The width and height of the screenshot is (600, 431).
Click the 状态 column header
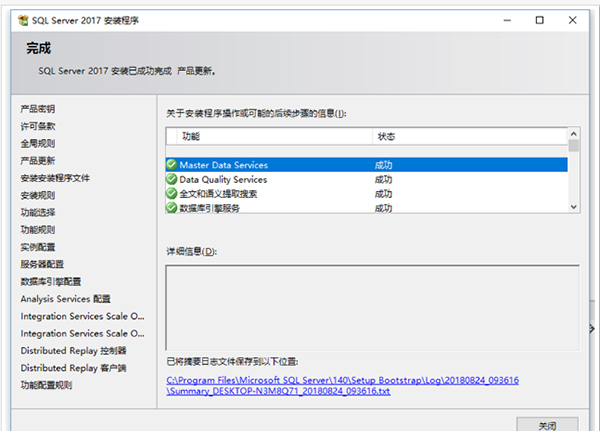pos(470,136)
